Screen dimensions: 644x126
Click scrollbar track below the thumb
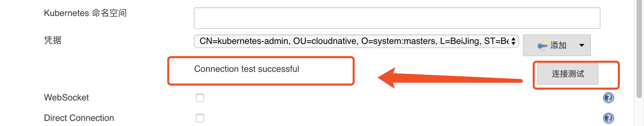tap(640, 112)
